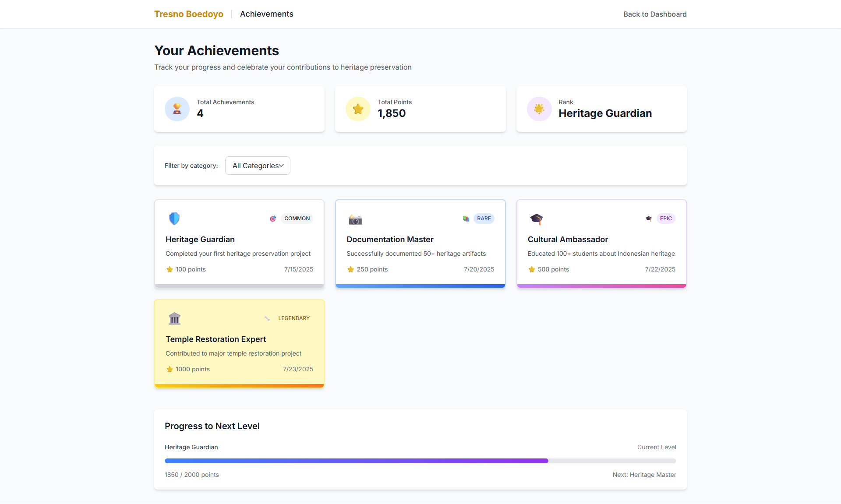This screenshot has width=841, height=504.
Task: Click the sun badge icon beside Rank
Action: [539, 109]
